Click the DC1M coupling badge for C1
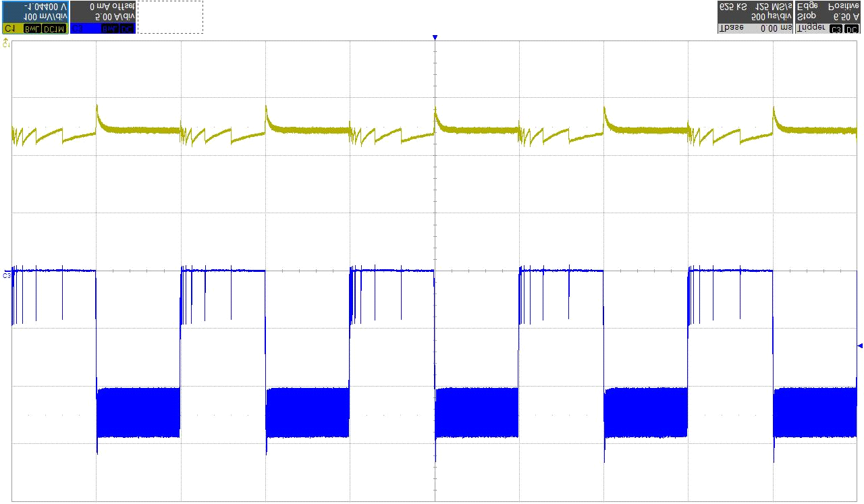This screenshot has height=504, width=864. tap(54, 29)
